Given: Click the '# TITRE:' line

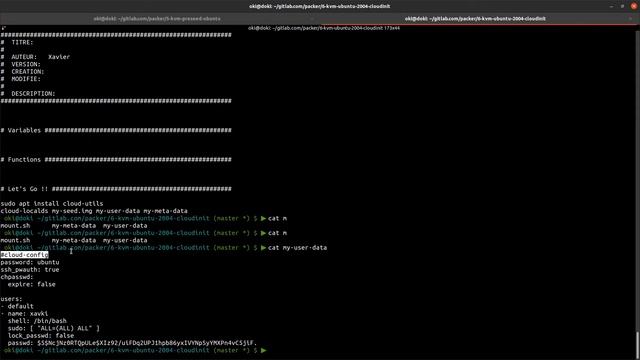Looking at the screenshot, I should (17, 42).
